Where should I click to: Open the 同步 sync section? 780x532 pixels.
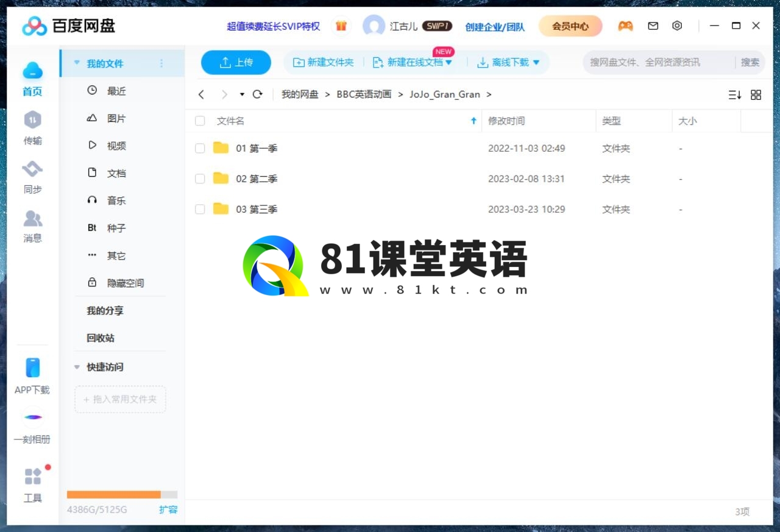tap(32, 177)
